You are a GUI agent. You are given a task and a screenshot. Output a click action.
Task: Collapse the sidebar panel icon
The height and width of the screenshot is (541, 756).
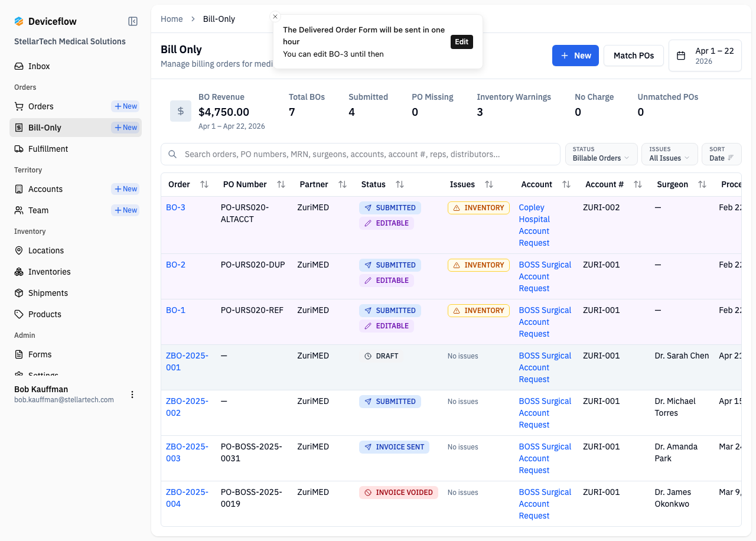pos(133,21)
